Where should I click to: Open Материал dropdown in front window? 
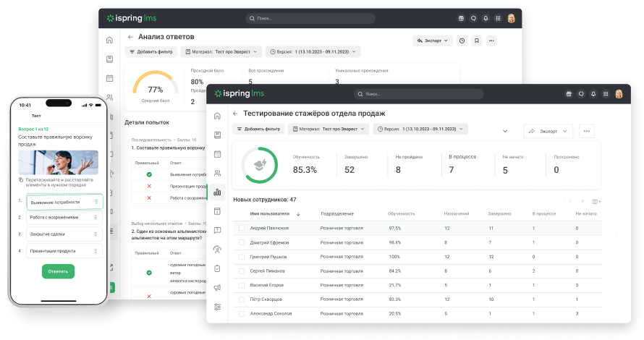coord(329,129)
